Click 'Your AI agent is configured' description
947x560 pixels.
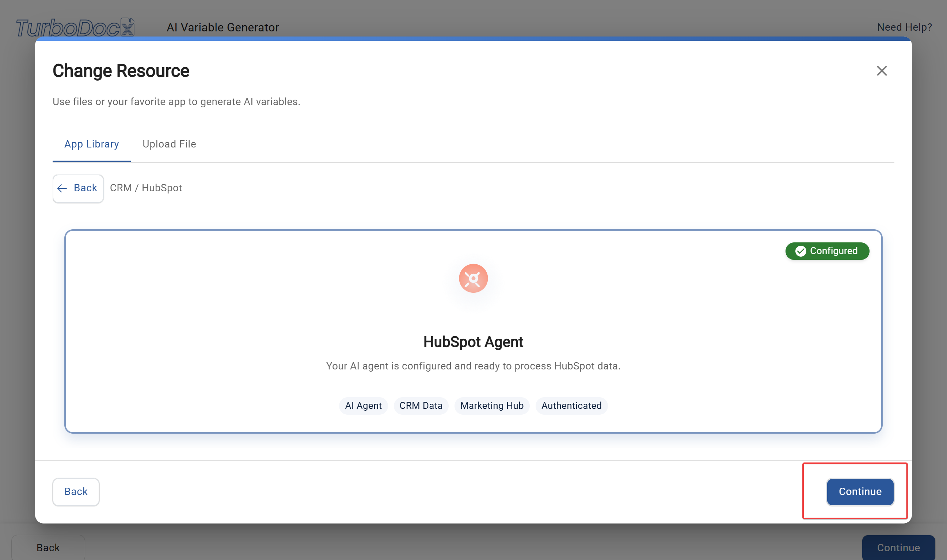(x=473, y=366)
